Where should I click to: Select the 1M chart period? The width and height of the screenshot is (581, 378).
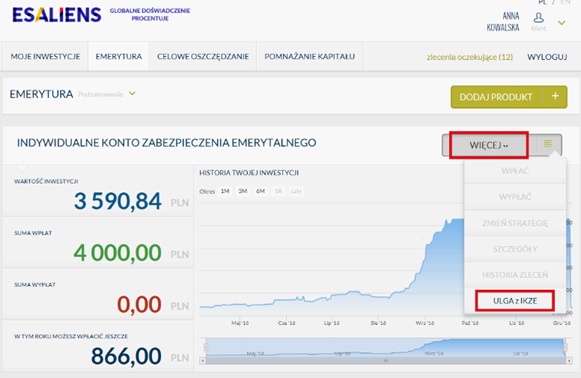[x=225, y=191]
